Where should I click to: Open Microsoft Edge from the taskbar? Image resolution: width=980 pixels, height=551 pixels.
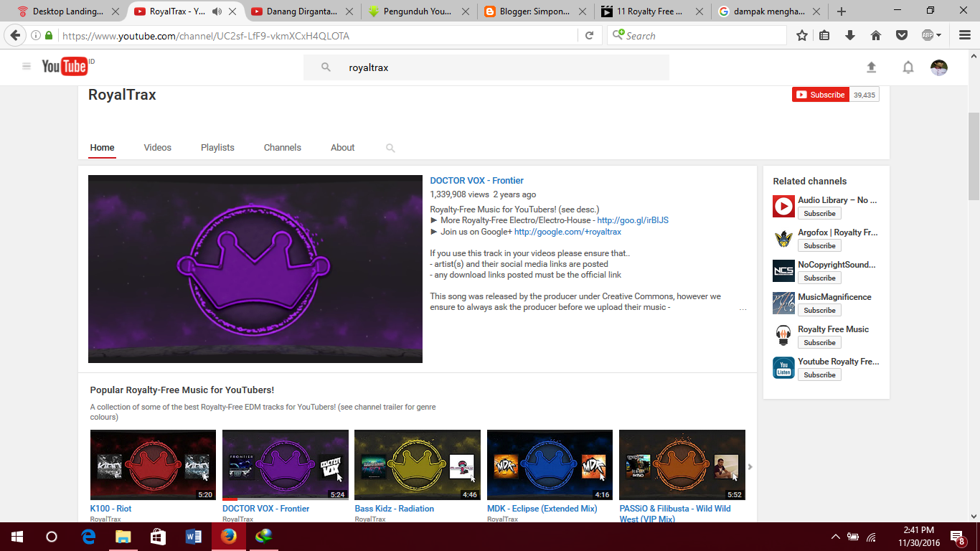(x=89, y=537)
